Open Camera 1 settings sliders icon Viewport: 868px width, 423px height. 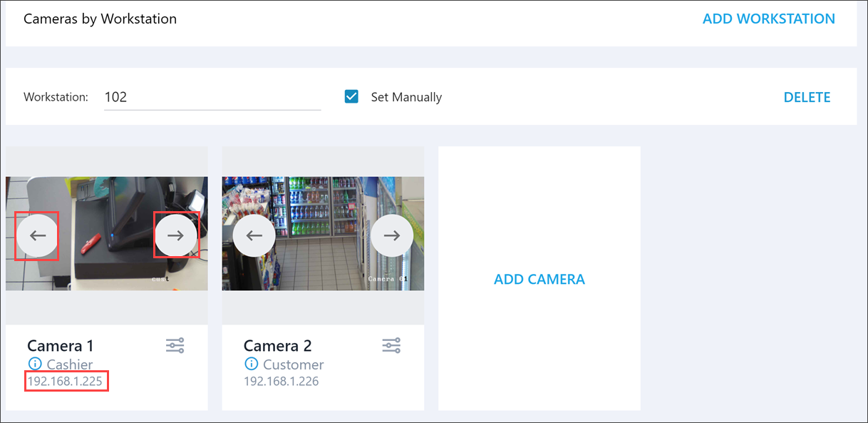(175, 346)
